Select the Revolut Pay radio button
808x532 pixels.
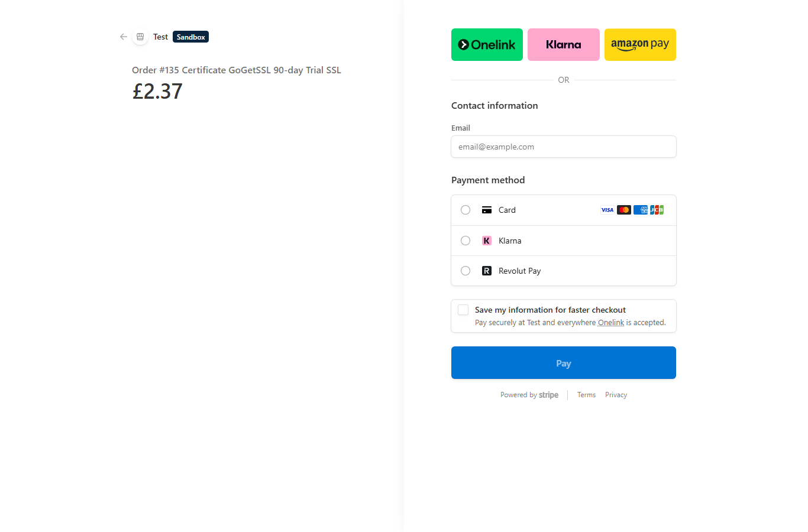pos(466,271)
